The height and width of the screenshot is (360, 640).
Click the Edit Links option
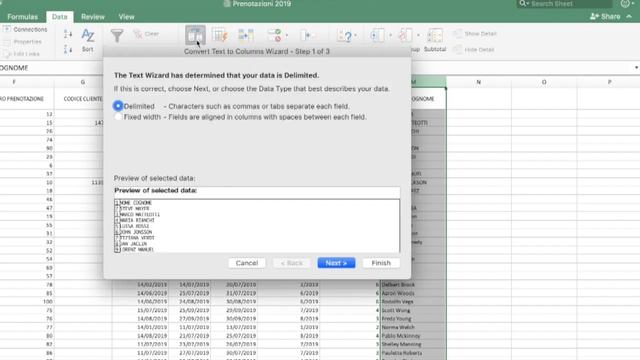[x=21, y=53]
